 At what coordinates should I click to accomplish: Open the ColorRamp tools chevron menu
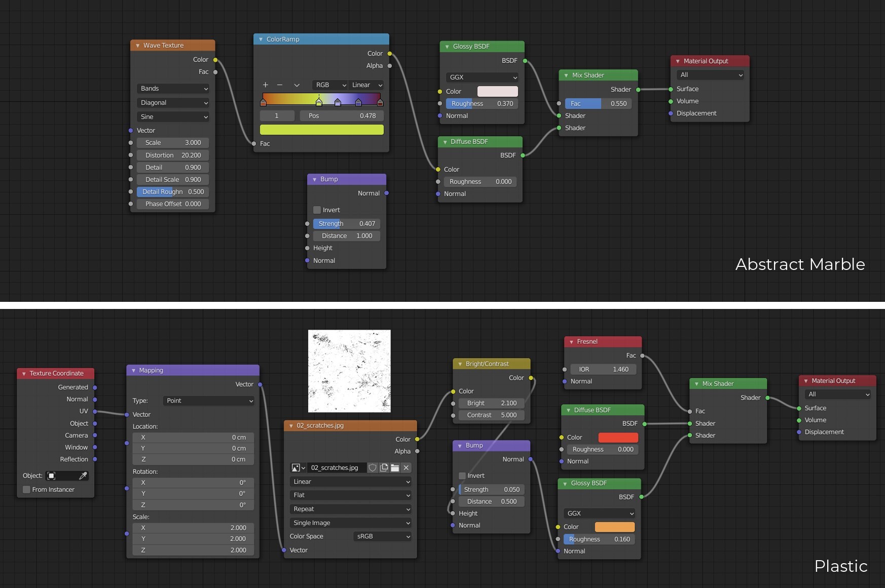[297, 85]
